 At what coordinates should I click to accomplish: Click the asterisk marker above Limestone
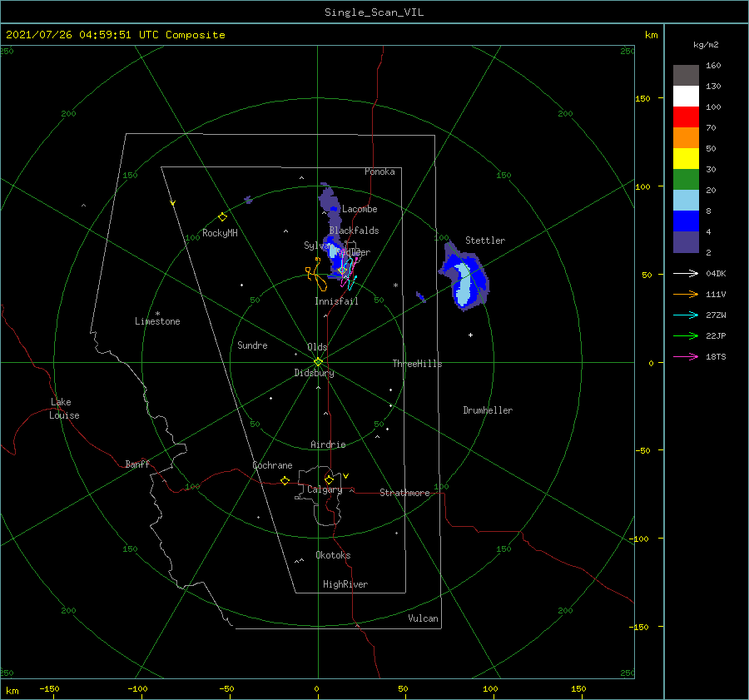click(157, 314)
